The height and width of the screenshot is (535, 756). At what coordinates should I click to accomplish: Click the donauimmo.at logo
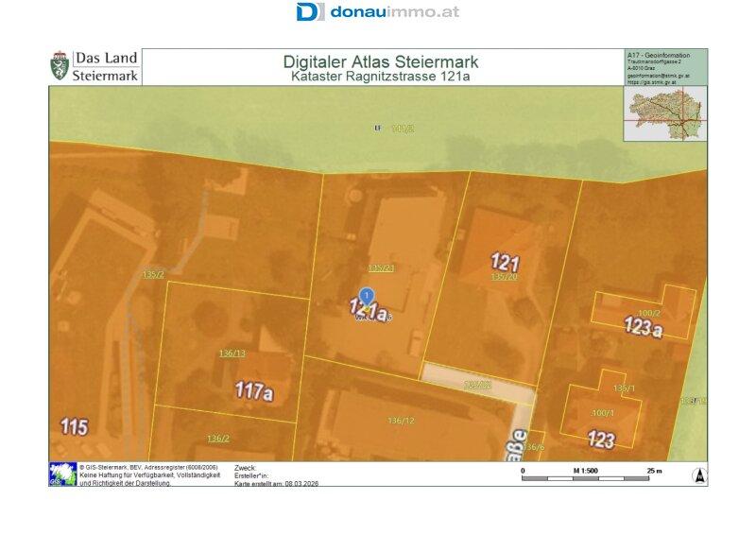pyautogui.click(x=377, y=12)
